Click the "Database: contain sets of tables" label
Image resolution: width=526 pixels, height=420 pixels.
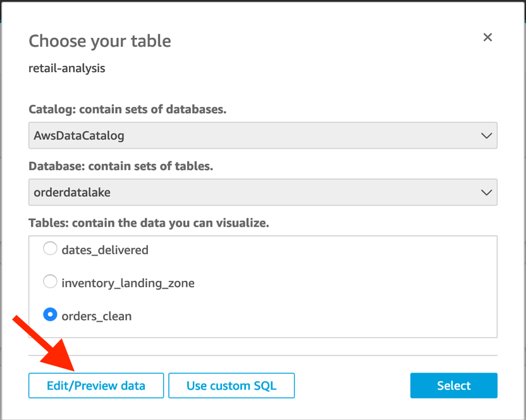(x=121, y=166)
